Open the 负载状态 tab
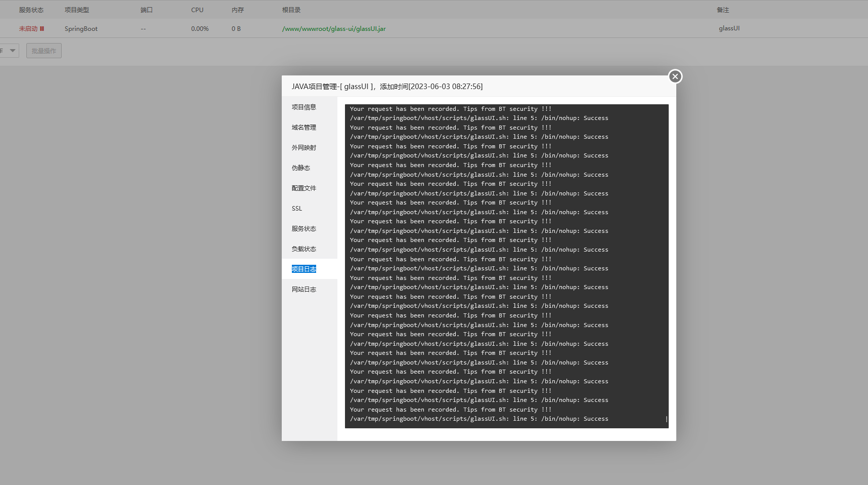The image size is (868, 485). click(x=310, y=249)
